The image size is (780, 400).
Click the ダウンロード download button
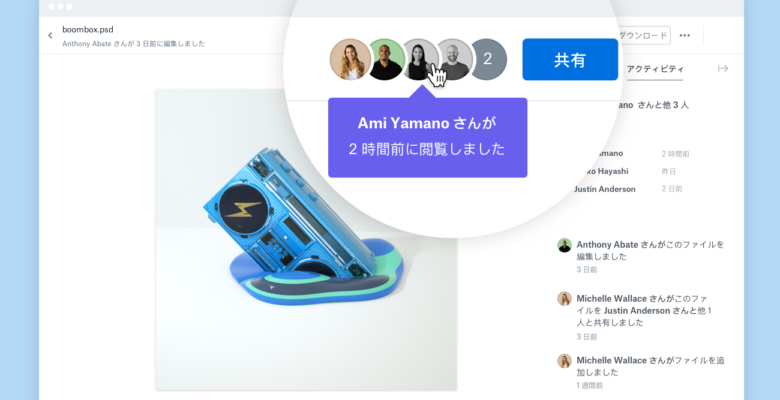643,35
